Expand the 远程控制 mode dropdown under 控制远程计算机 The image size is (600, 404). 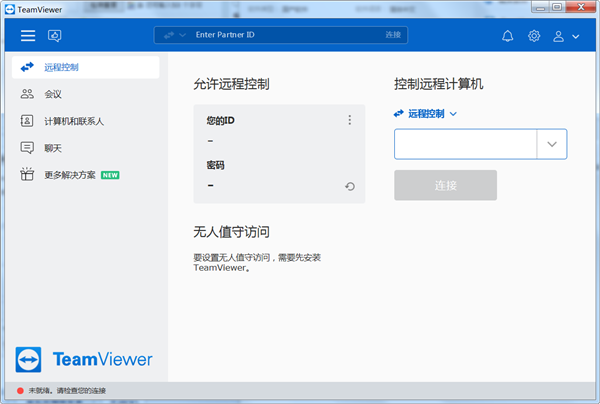click(453, 114)
